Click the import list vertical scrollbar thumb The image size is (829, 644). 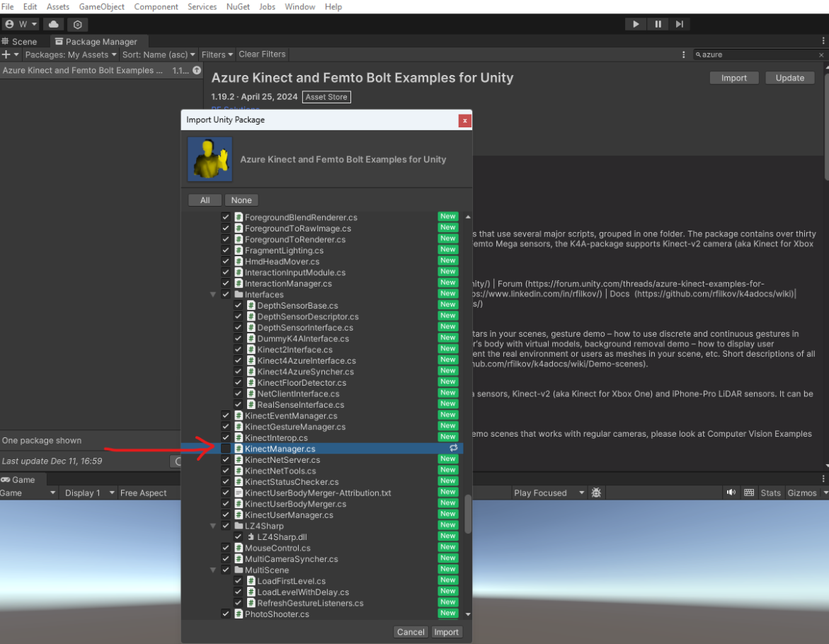click(468, 514)
